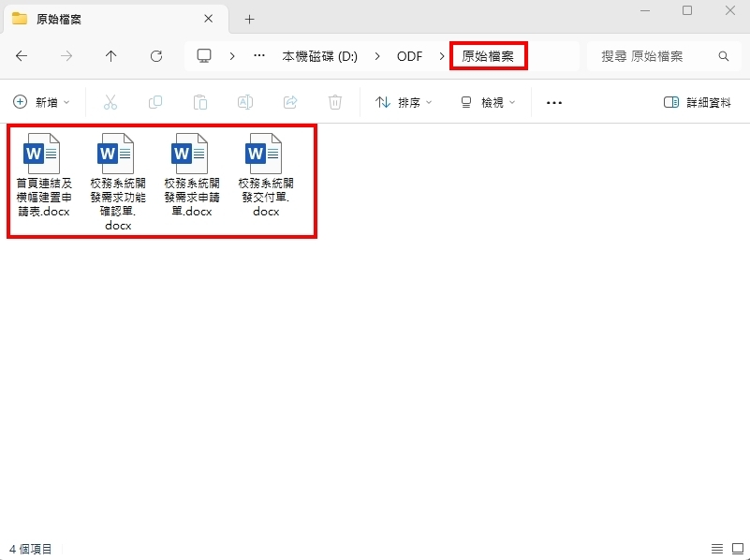Screen dimensions: 750x560
Task: Go up one folder level
Action: (x=111, y=56)
